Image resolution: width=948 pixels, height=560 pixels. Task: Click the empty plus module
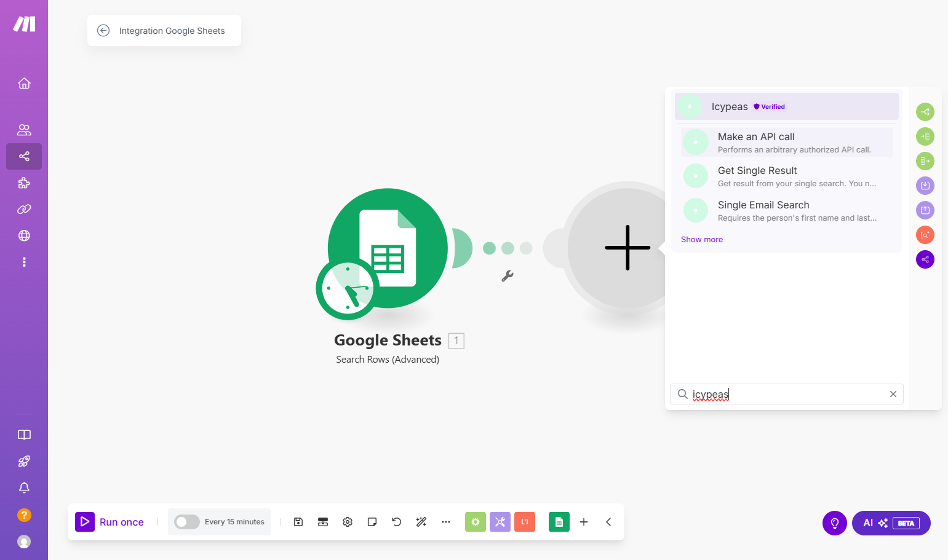point(627,248)
